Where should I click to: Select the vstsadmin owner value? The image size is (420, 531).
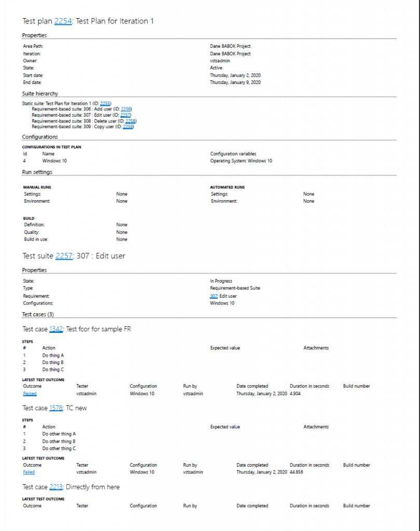pos(219,61)
